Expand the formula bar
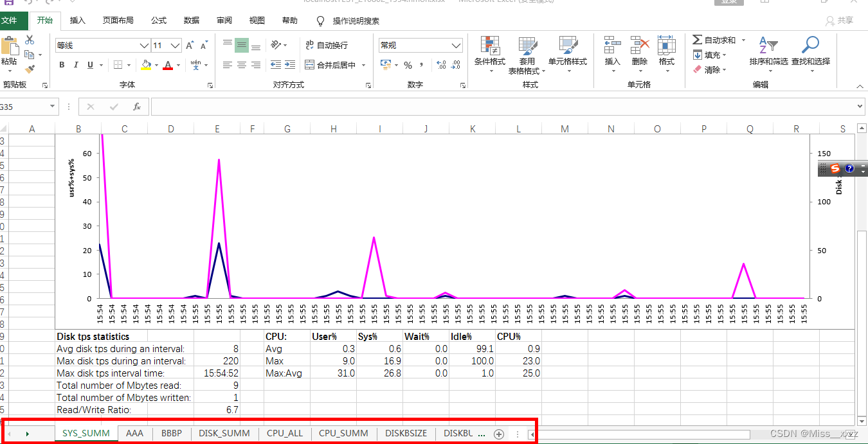Image resolution: width=868 pixels, height=444 pixels. click(x=861, y=107)
